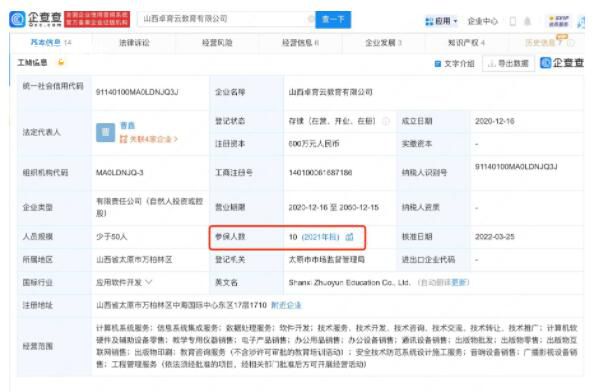The image size is (595, 392).
Task: Open 关联4家企业 link
Action: point(149,139)
